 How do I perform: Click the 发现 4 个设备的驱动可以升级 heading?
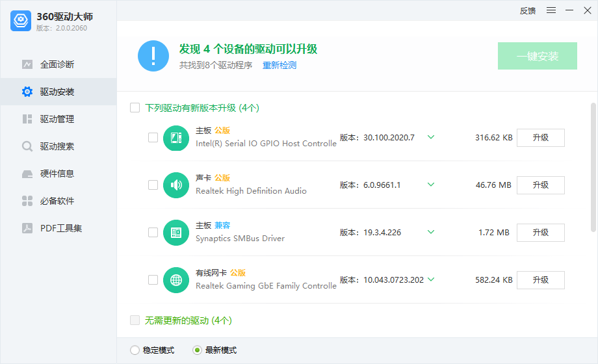[x=248, y=49]
